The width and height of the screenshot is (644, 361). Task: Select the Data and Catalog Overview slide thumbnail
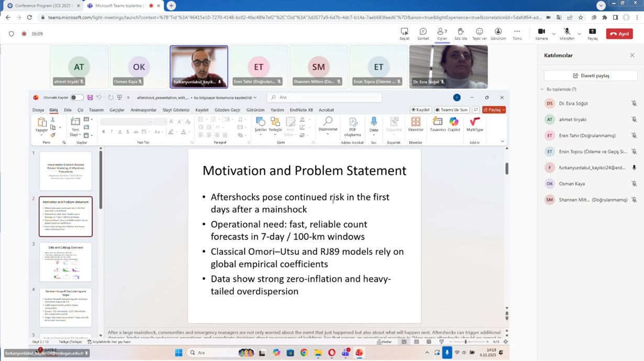(65, 262)
